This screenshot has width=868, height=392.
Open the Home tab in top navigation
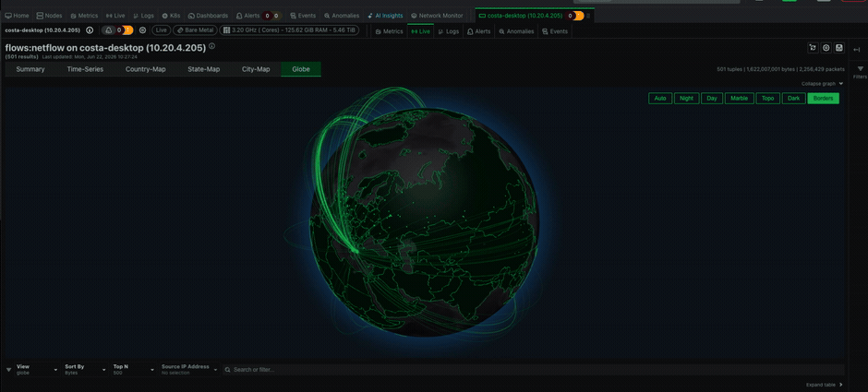click(x=17, y=16)
